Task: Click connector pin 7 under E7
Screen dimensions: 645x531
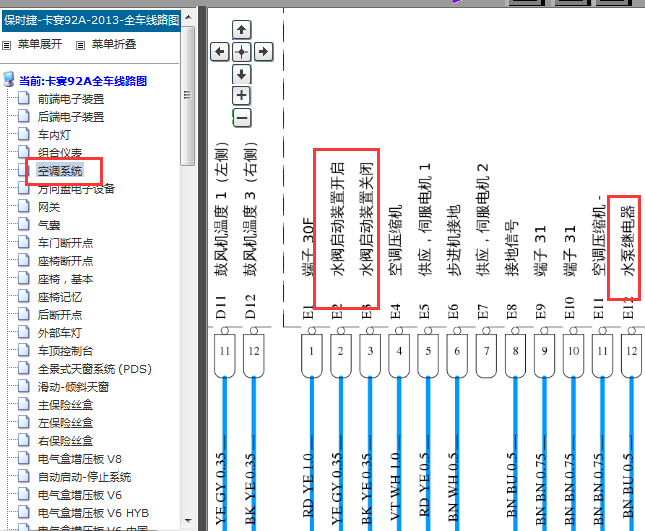Action: coord(486,356)
